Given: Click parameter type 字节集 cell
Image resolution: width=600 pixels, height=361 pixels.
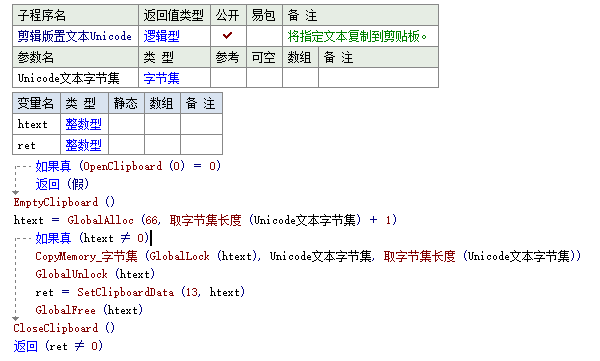Looking at the screenshot, I should click(174, 78).
